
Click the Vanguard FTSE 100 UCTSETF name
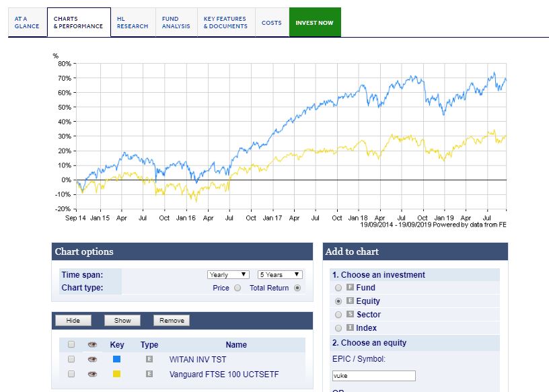224,374
